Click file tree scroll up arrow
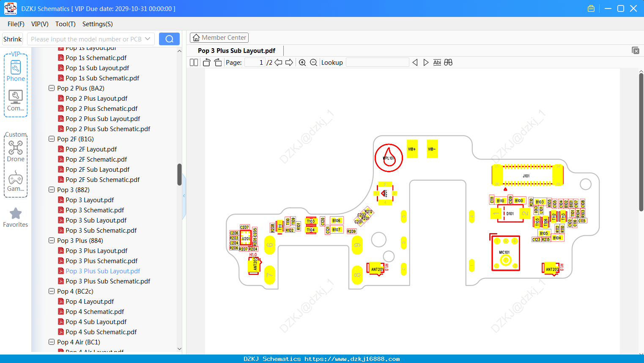Image resolution: width=644 pixels, height=363 pixels. (179, 51)
